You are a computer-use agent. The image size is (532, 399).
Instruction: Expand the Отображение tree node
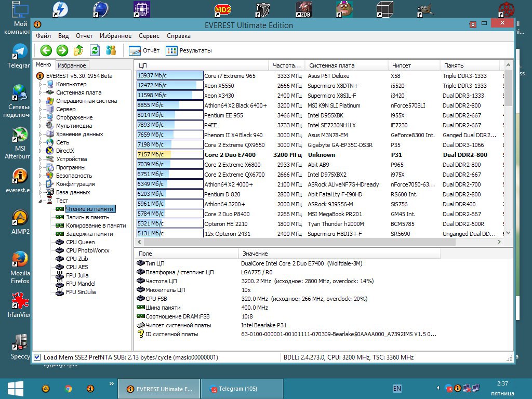(x=40, y=118)
